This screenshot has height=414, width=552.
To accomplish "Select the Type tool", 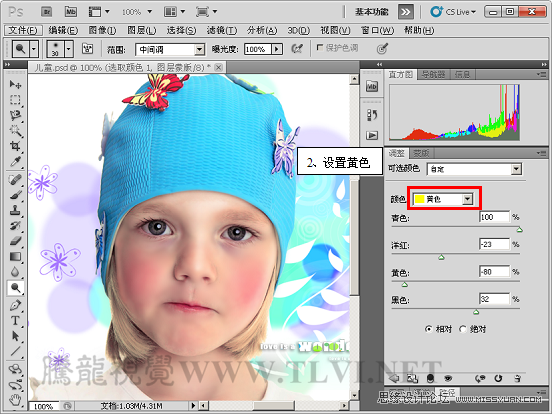I will 15,320.
